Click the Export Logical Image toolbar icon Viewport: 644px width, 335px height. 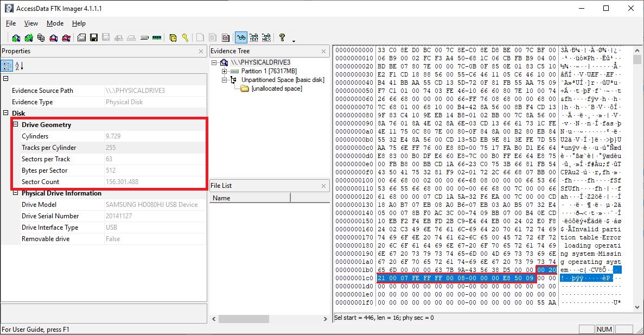[x=106, y=38]
